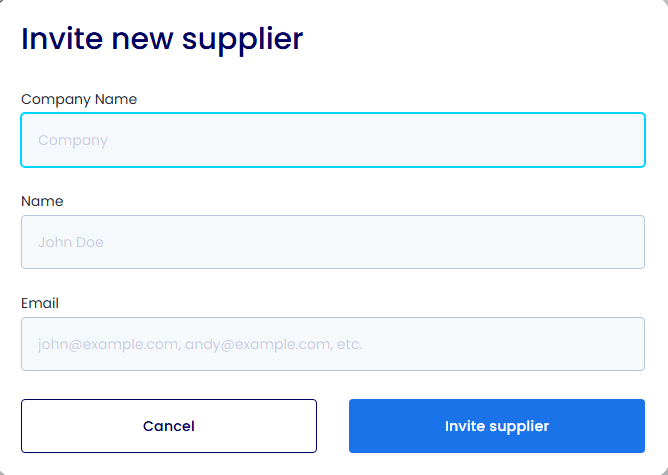Click the "andy@example.com" hint in Email field
This screenshot has height=475, width=668.
coord(257,344)
